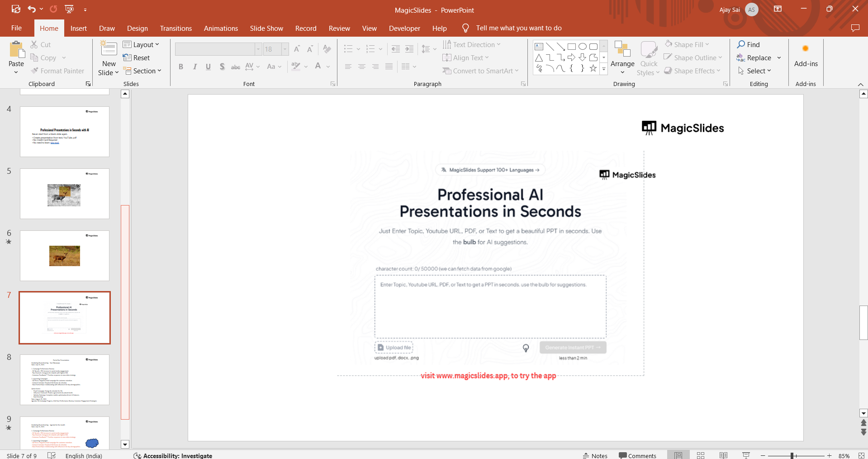The height and width of the screenshot is (459, 868).
Task: Click the Reset slide button
Action: tap(137, 58)
